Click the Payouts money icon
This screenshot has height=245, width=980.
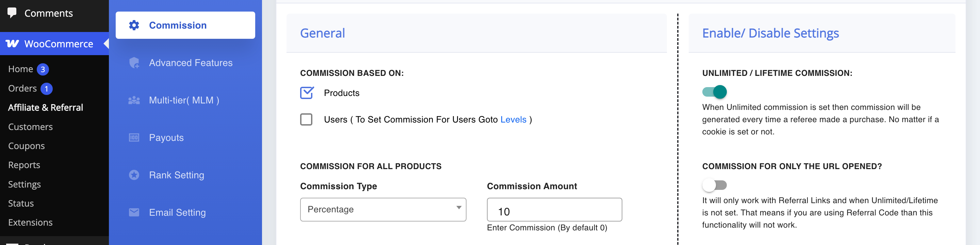(134, 138)
